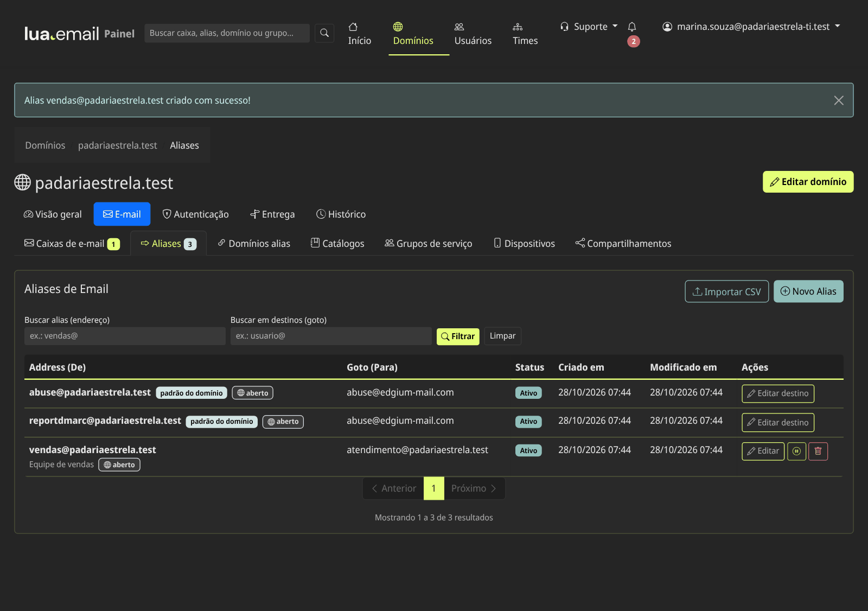Open the marina.souza account dropdown
The image size is (868, 611).
751,27
